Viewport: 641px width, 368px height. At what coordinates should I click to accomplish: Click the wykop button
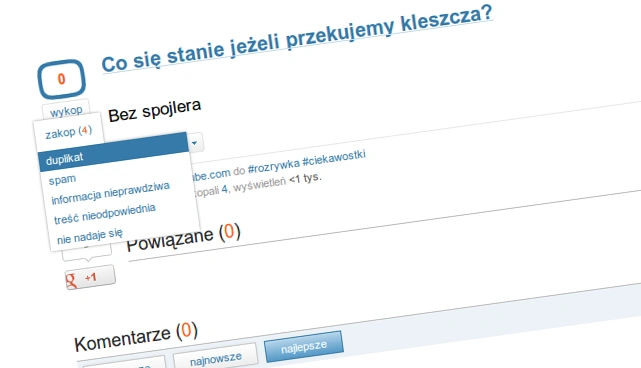click(66, 111)
